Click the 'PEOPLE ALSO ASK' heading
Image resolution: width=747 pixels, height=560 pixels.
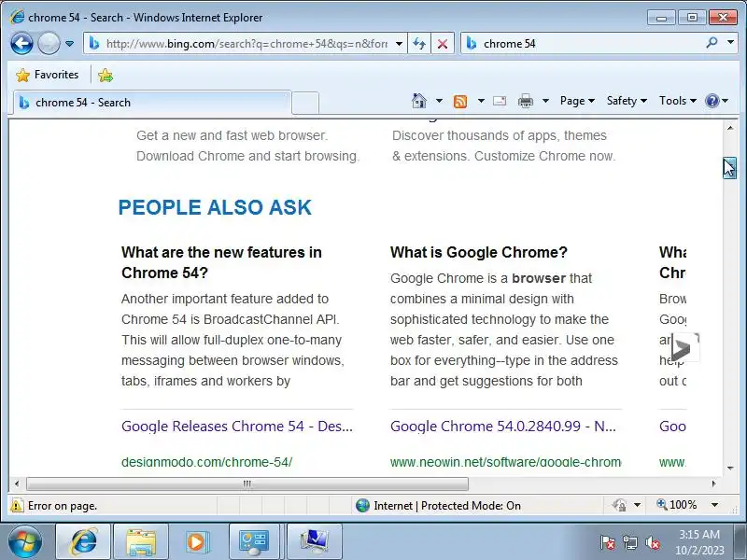pos(215,207)
